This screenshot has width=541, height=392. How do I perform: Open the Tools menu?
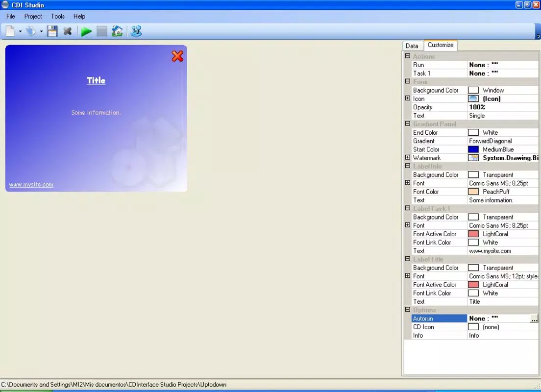tap(58, 16)
